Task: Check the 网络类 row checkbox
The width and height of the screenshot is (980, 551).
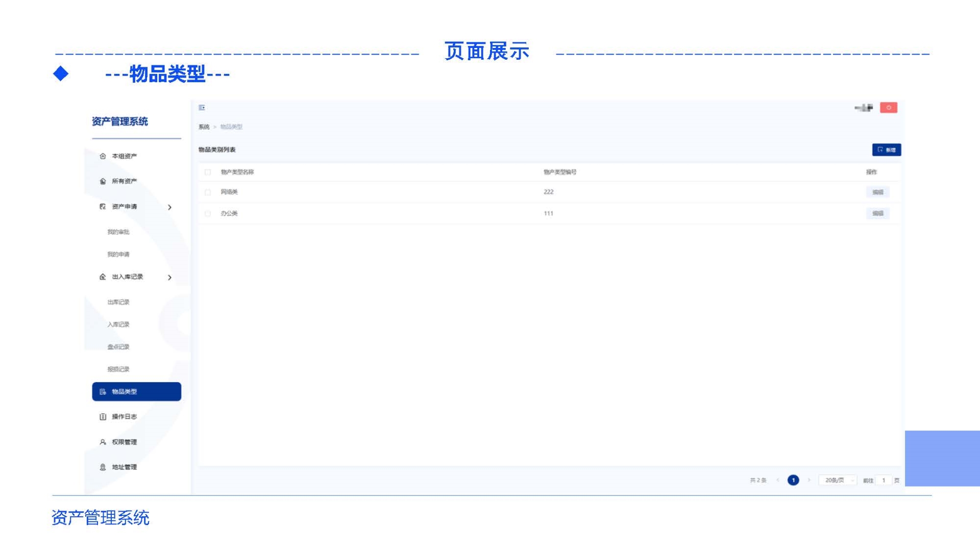Action: 208,192
